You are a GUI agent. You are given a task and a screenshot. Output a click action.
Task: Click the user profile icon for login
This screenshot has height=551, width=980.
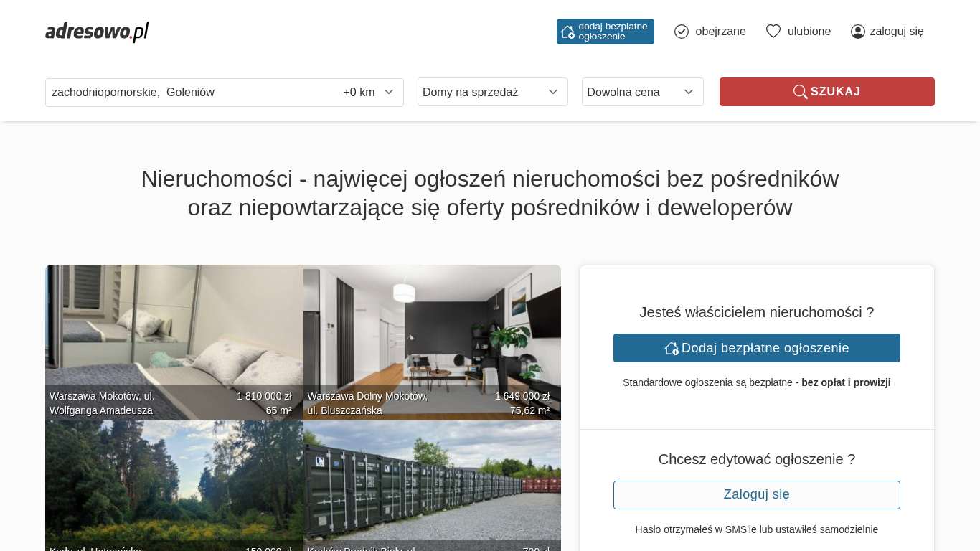point(857,32)
